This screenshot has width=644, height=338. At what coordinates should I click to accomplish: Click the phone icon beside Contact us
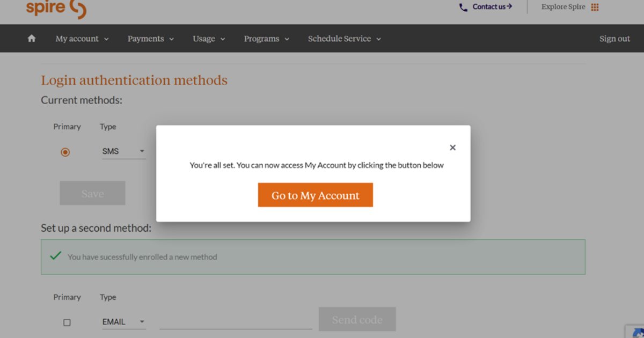pos(463,7)
